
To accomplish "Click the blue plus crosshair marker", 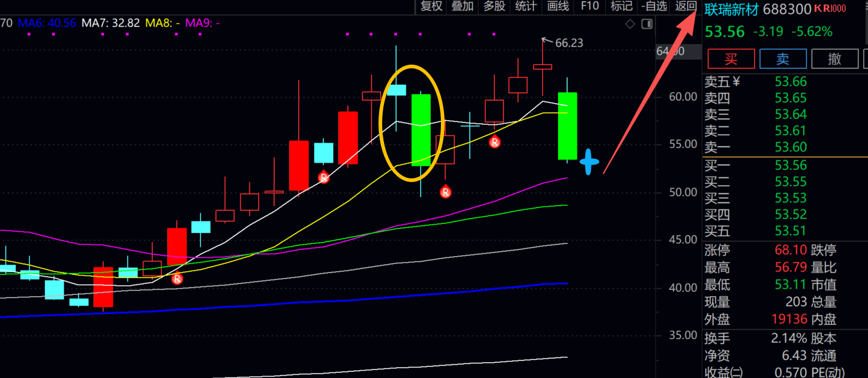I will pyautogui.click(x=589, y=162).
